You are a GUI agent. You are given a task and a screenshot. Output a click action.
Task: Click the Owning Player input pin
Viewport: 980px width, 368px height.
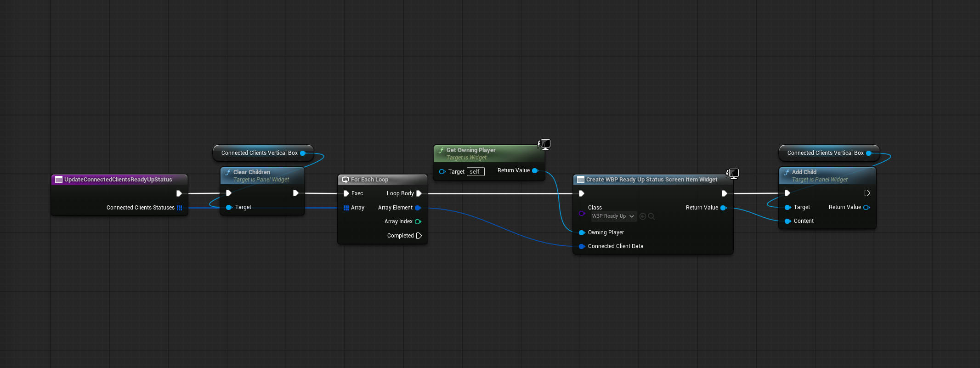[582, 232]
